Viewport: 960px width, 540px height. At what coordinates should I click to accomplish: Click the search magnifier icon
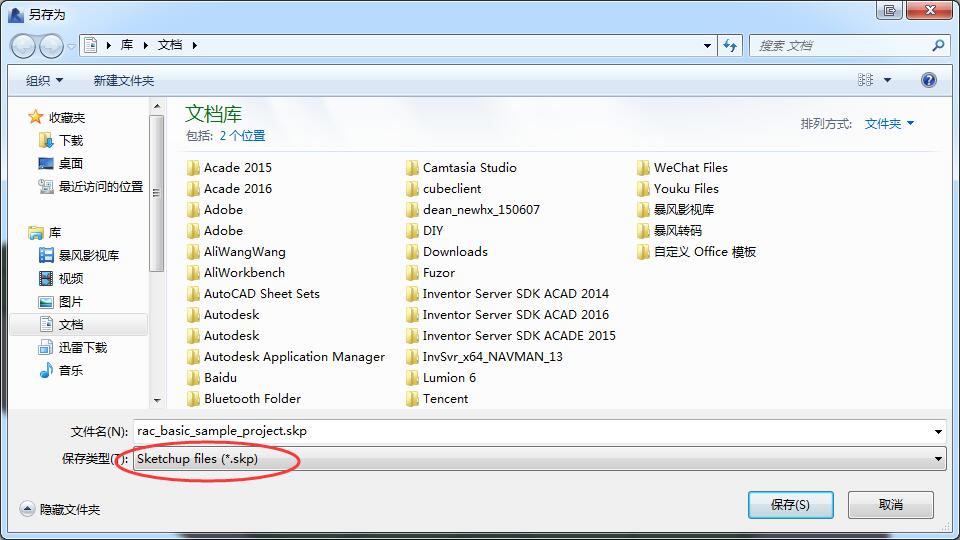(938, 45)
